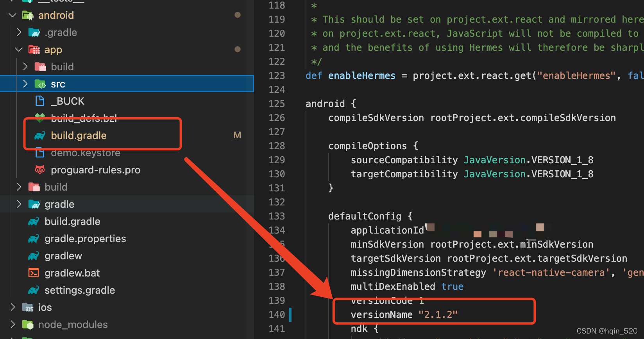Expand the .gradle folder
The width and height of the screenshot is (644, 339).
pyautogui.click(x=19, y=32)
